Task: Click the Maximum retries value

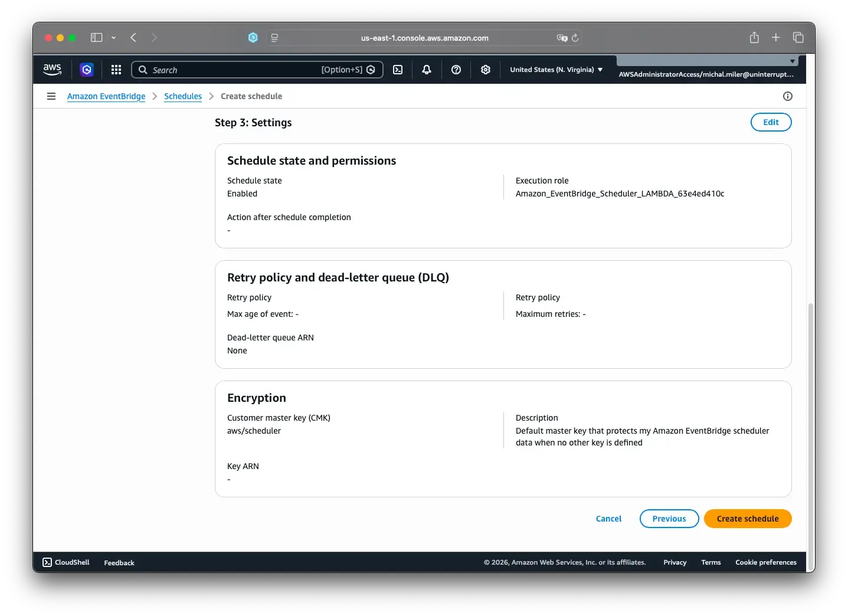Action: click(x=551, y=314)
